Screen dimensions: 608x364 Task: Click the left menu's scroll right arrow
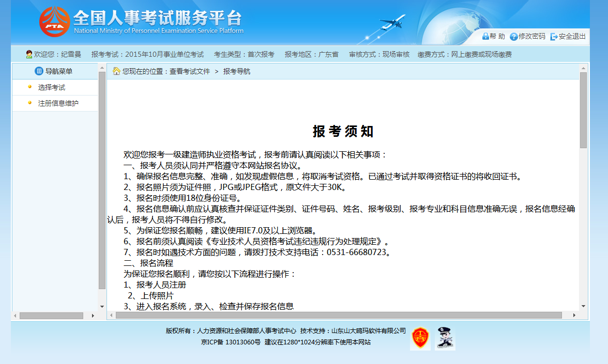[x=93, y=315]
